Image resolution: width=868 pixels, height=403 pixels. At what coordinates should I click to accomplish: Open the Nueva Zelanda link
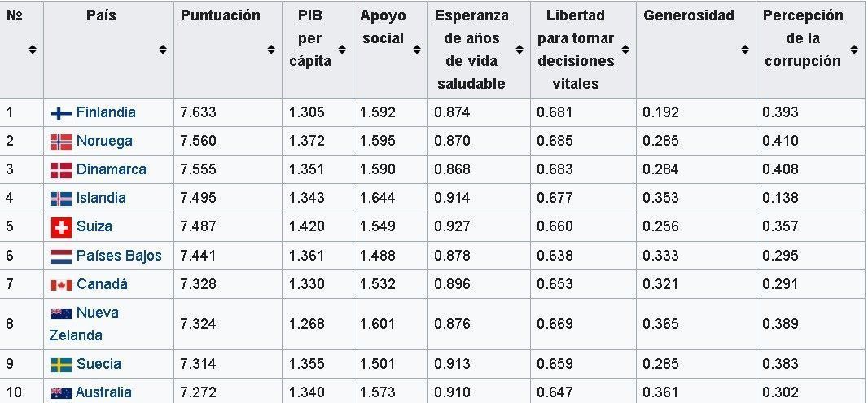(84, 324)
